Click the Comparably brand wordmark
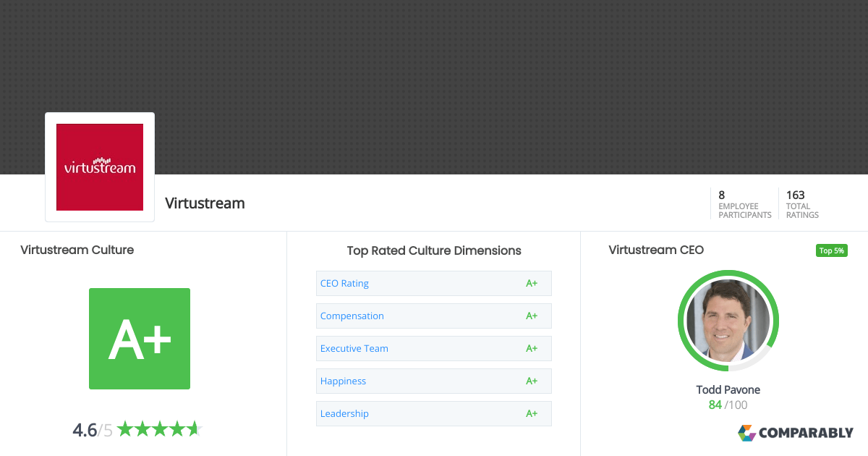 pos(806,433)
